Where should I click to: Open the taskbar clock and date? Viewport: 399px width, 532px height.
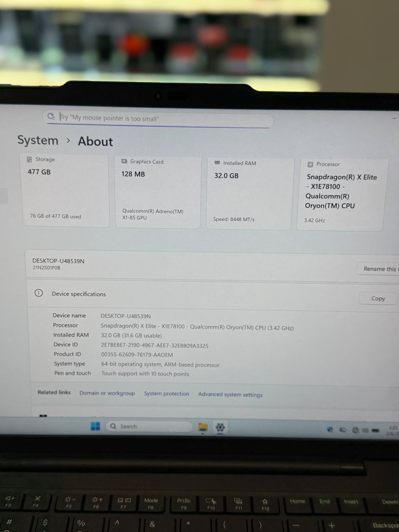tap(393, 431)
